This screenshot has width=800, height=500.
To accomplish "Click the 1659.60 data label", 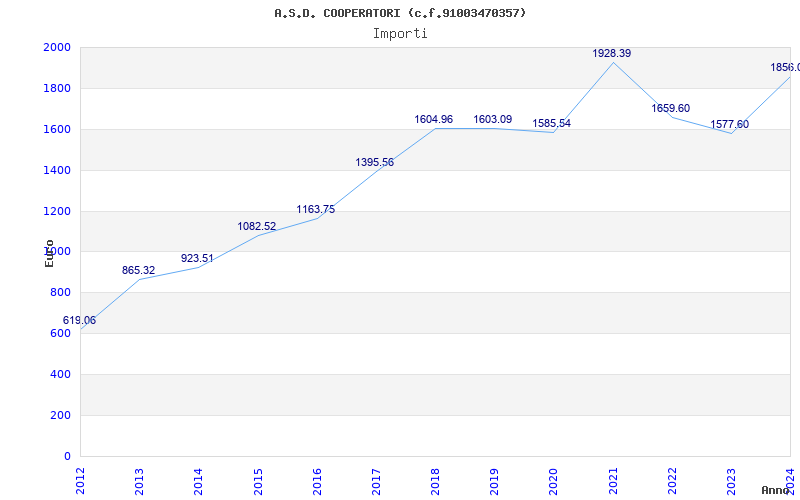I will point(670,108).
